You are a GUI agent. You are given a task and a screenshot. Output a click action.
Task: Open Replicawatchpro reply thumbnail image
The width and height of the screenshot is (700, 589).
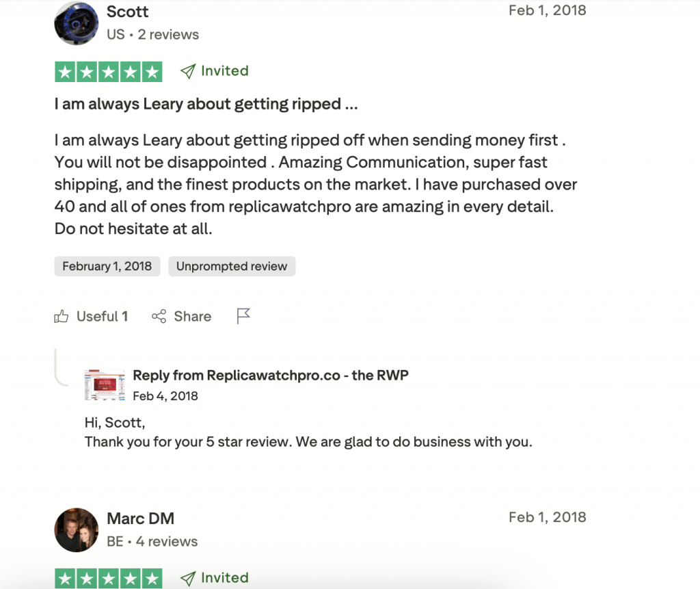coord(105,385)
